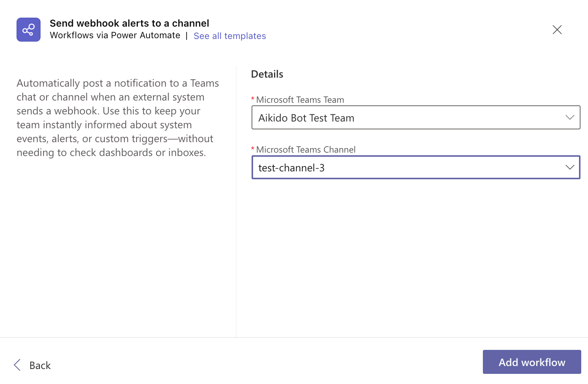Screen dimensions: 588x384
Task: Open the Microsoft Teams Channel combo box
Action: click(x=415, y=167)
